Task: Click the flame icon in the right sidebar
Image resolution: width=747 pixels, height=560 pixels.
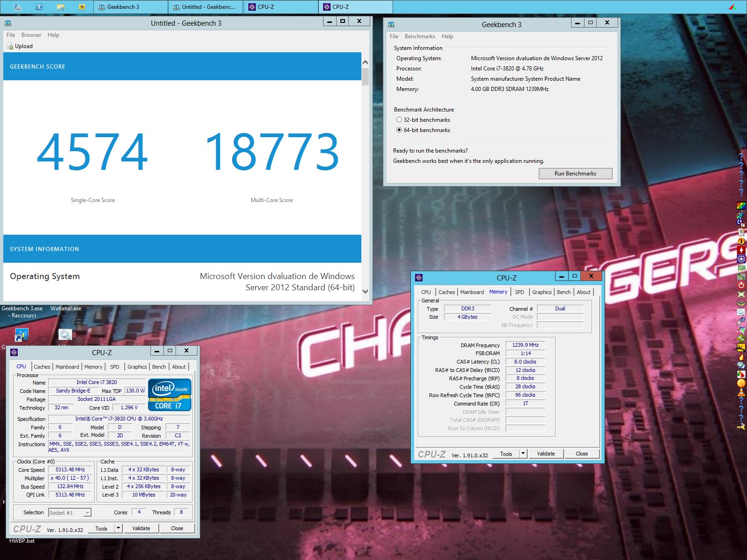Action: pyautogui.click(x=741, y=357)
